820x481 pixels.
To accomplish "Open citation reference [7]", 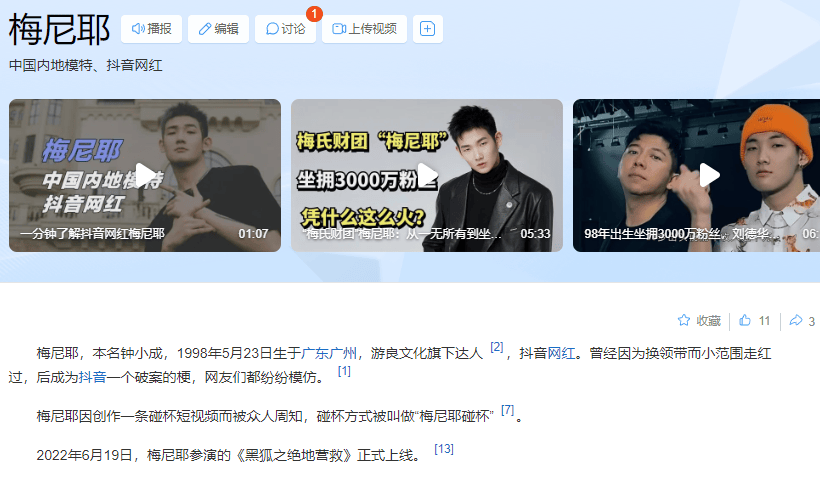I will [x=508, y=410].
